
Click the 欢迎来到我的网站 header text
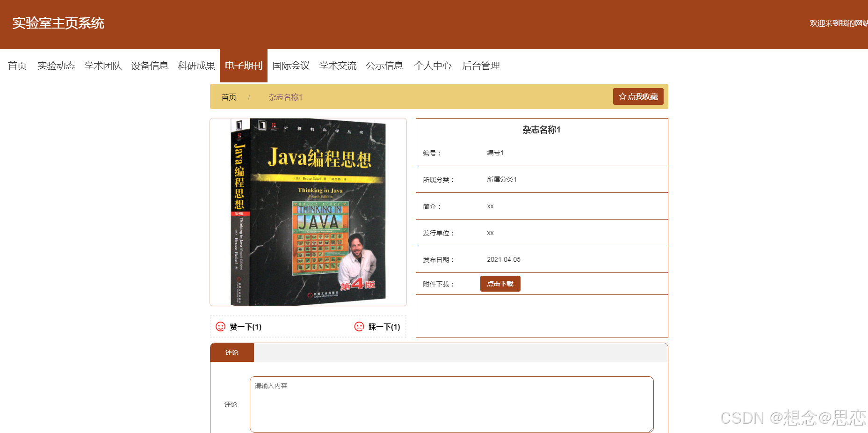tap(839, 23)
